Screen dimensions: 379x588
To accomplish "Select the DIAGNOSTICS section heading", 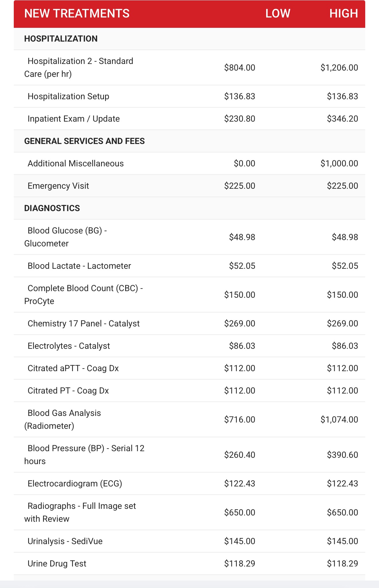I will [x=52, y=208].
